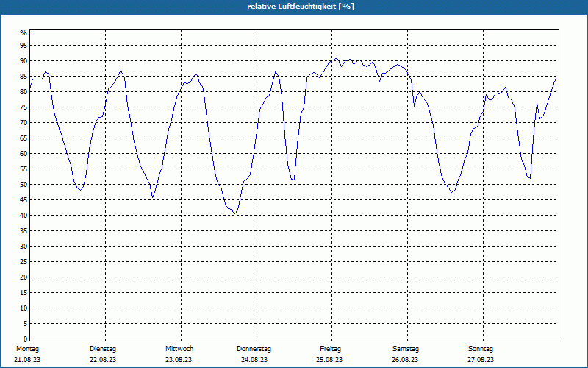Select the 'Sonntag' day label

pos(481,349)
